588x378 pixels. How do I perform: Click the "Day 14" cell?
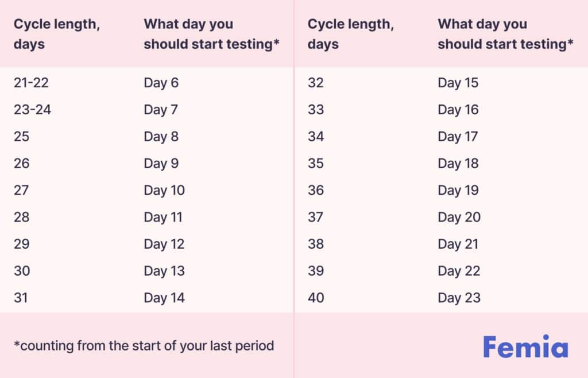[164, 298]
